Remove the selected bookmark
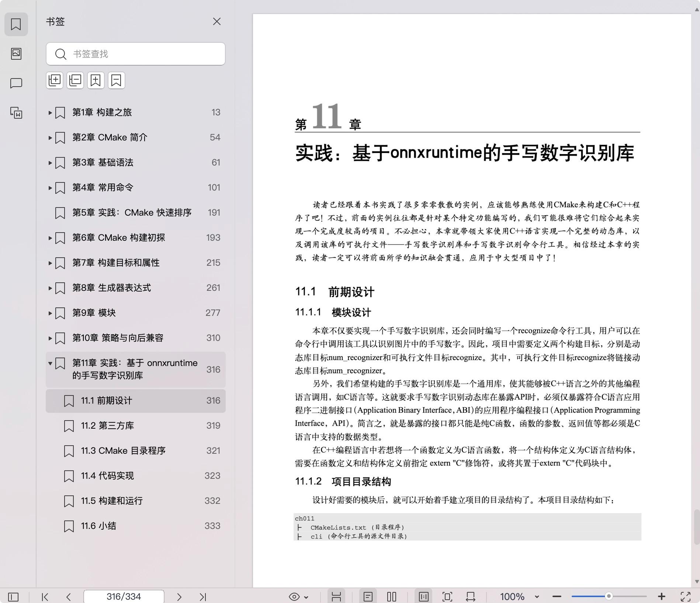The image size is (700, 603). (117, 80)
